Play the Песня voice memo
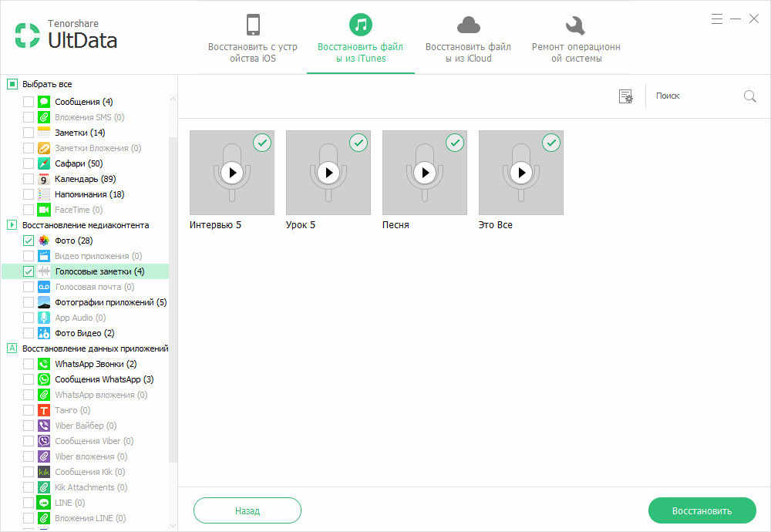771x532 pixels. click(x=425, y=173)
